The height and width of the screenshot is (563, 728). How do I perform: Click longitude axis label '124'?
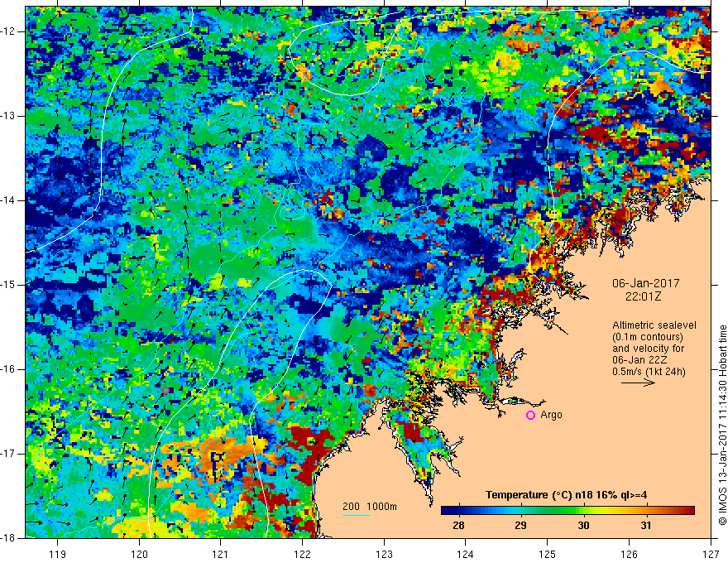coord(466,554)
